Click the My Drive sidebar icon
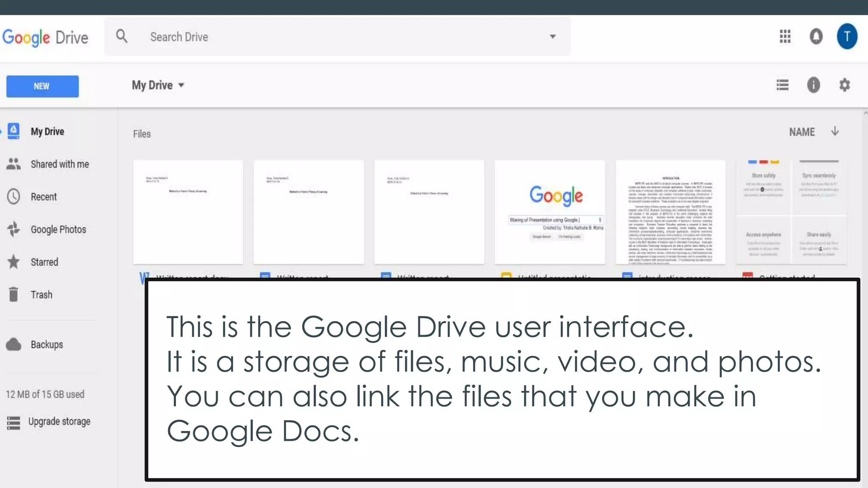The image size is (868, 488). pos(14,131)
